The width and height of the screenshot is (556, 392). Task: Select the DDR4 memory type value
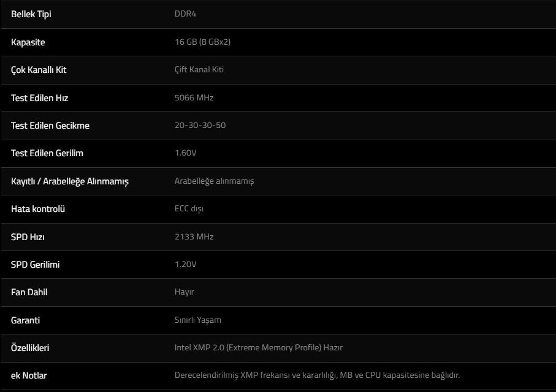[185, 14]
